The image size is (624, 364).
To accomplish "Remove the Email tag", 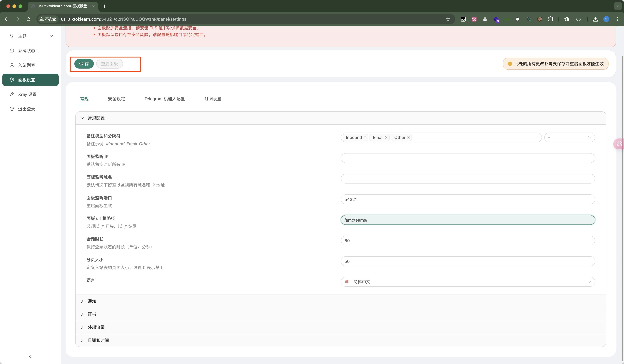I will (x=386, y=137).
